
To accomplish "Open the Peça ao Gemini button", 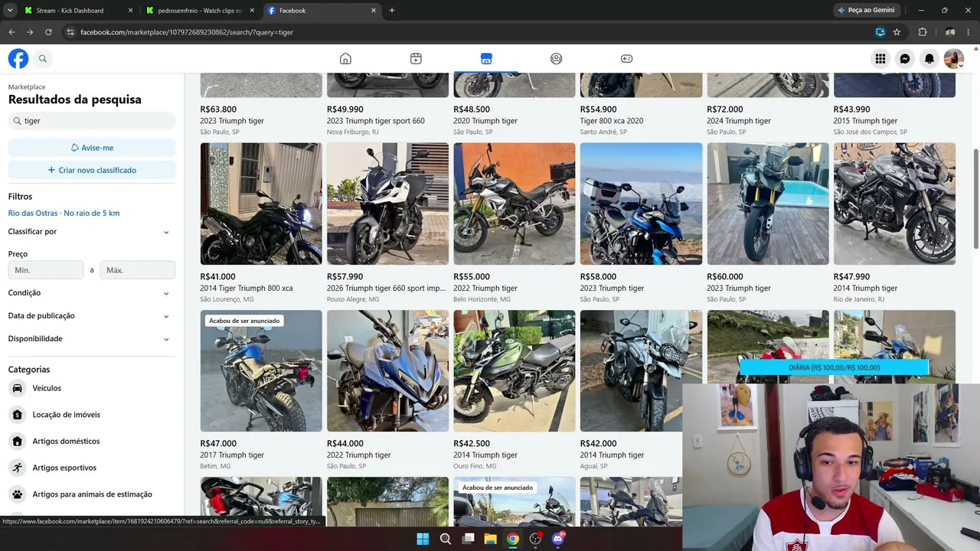I will click(867, 11).
